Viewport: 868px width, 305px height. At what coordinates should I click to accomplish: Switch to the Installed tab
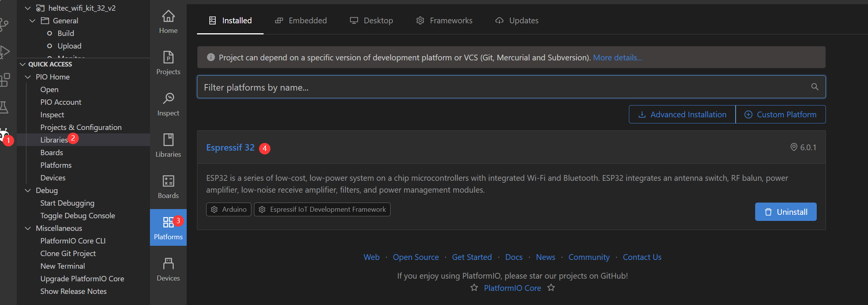pos(230,21)
